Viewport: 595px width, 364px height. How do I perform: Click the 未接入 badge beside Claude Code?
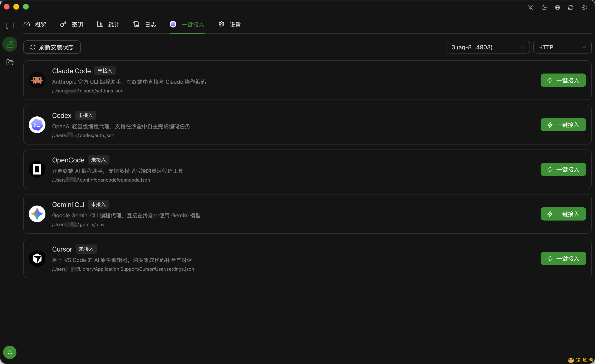(105, 71)
